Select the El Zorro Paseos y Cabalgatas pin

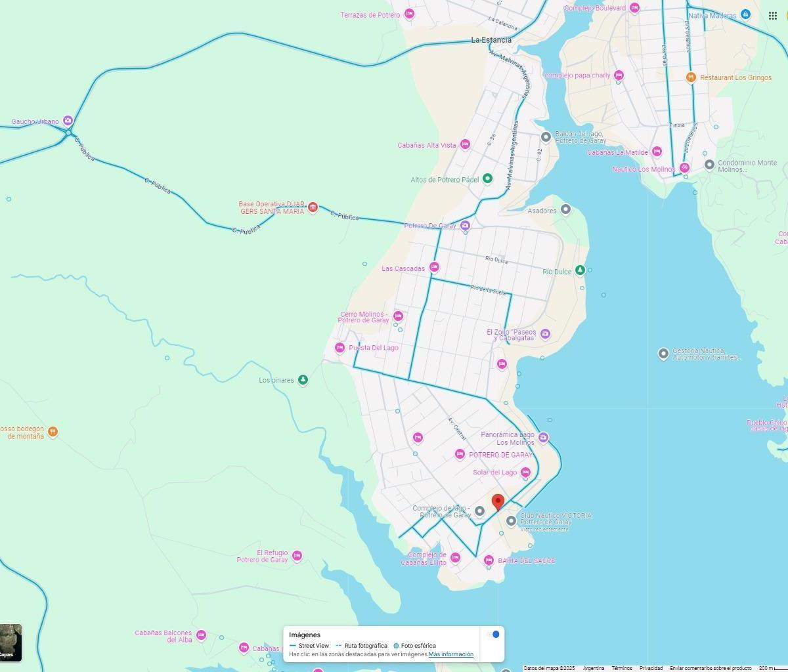(x=545, y=335)
